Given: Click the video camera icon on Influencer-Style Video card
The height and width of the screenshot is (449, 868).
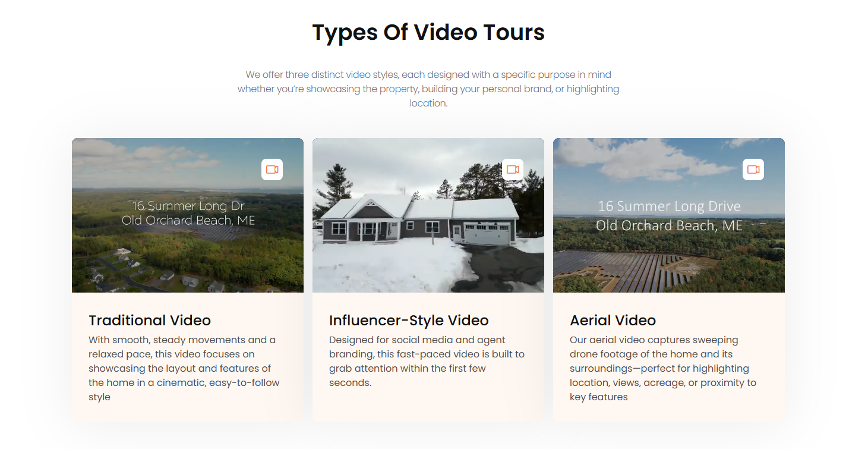Looking at the screenshot, I should click(513, 169).
